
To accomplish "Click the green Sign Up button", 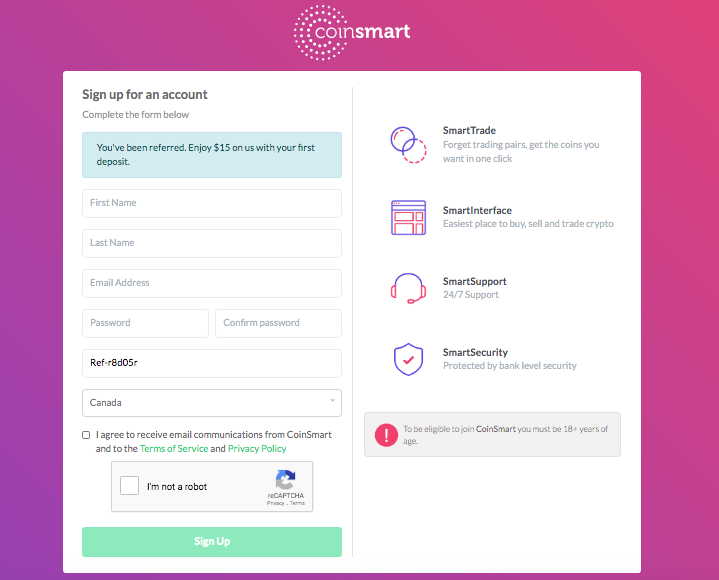I will pyautogui.click(x=212, y=541).
